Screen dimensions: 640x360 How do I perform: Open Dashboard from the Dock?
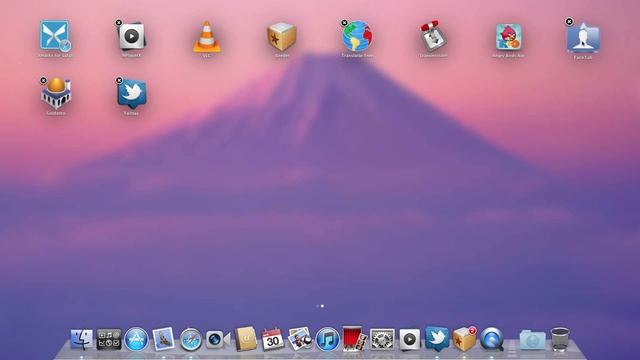click(x=109, y=339)
